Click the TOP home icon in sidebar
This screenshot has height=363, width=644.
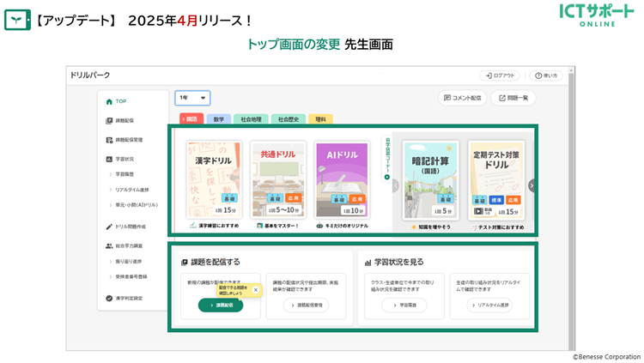tap(109, 101)
